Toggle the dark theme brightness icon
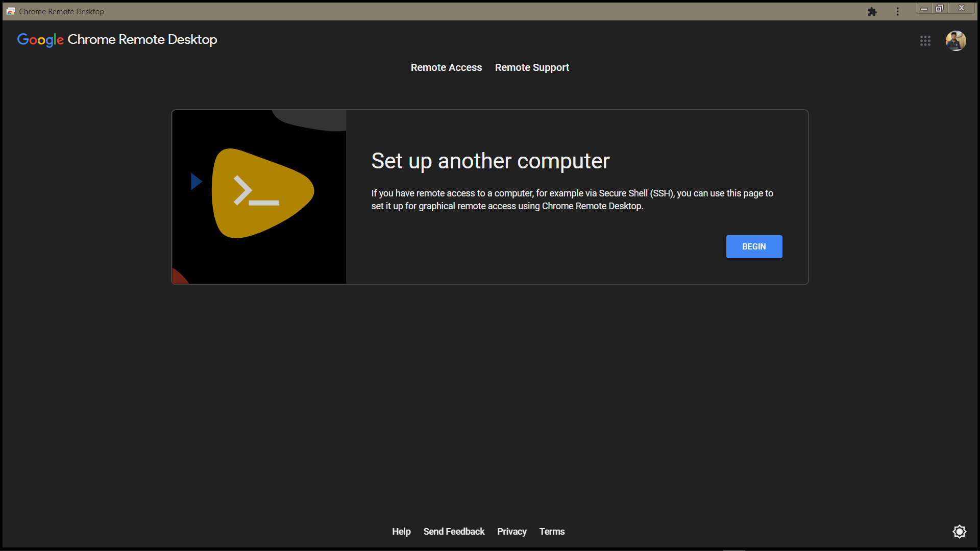The width and height of the screenshot is (980, 551). (x=959, y=532)
